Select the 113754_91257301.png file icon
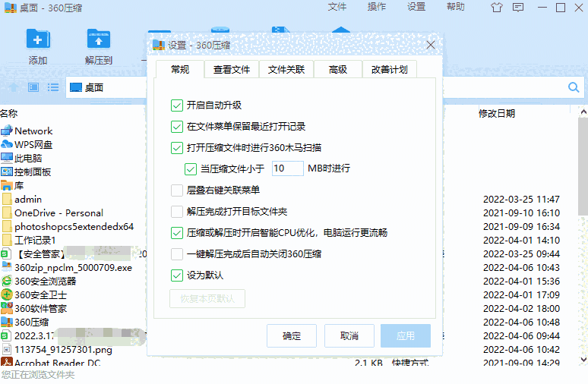This screenshot has width=588, height=384. click(7, 349)
